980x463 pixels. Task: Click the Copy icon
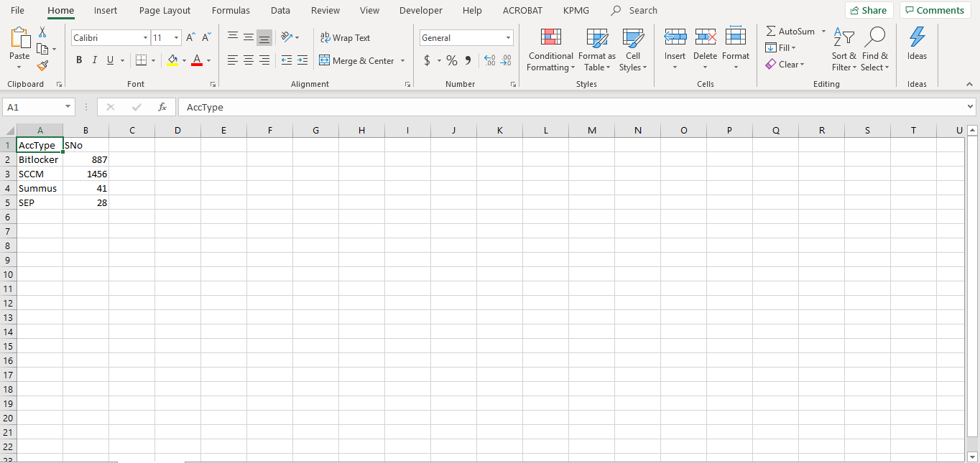pyautogui.click(x=42, y=49)
